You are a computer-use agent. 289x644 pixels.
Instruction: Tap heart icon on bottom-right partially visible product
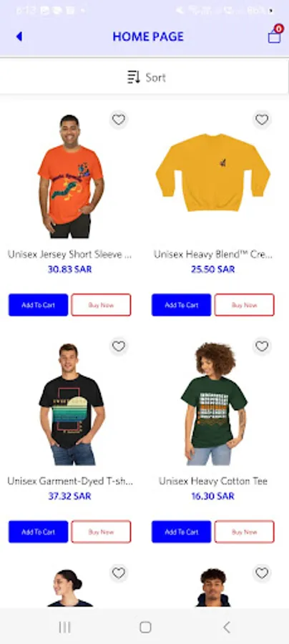coord(262,573)
